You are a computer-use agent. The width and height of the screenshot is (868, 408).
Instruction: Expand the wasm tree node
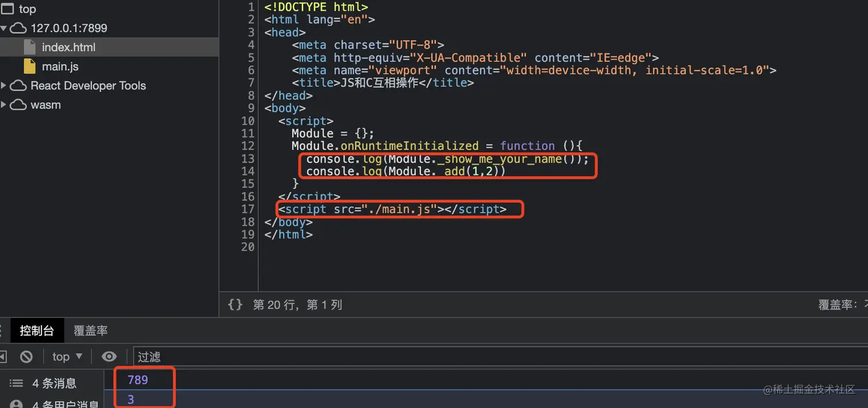click(3, 105)
